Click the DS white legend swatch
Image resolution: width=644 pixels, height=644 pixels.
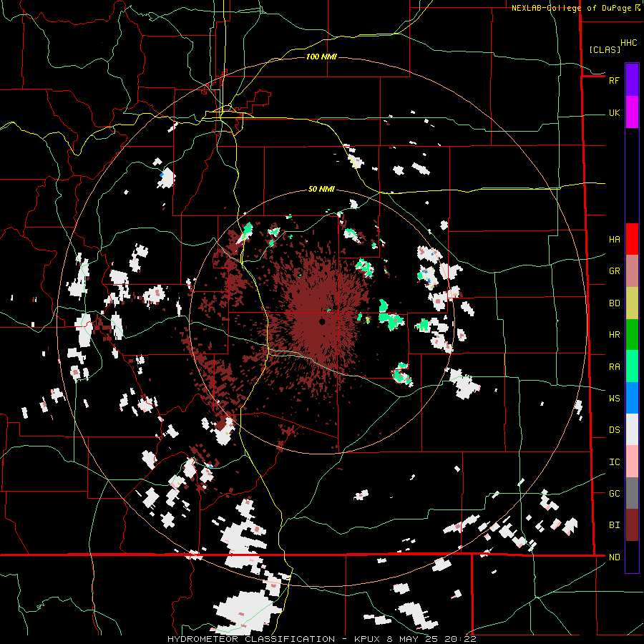click(x=632, y=429)
